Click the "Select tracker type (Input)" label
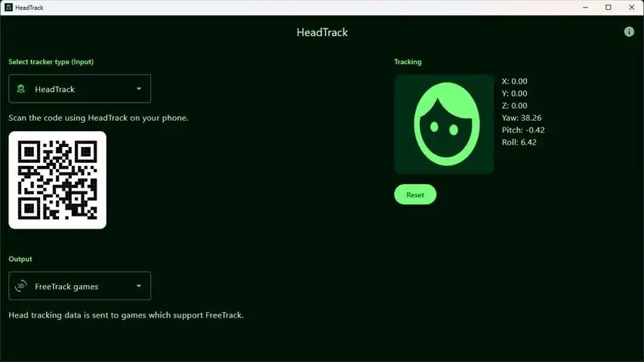This screenshot has width=644, height=362. coord(51,62)
